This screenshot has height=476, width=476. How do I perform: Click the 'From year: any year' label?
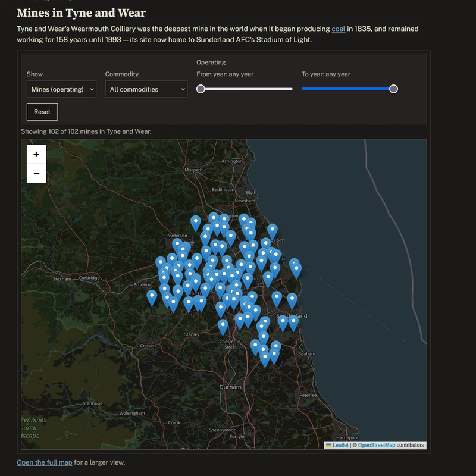click(225, 74)
